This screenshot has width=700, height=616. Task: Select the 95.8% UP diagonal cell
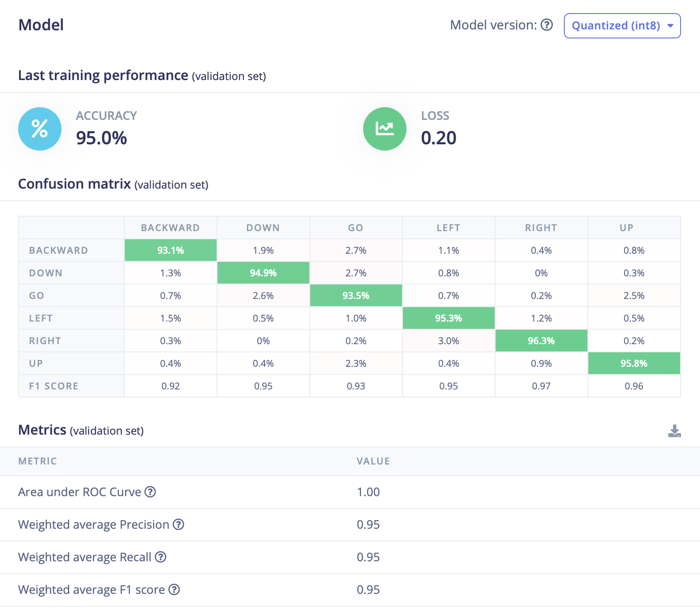click(x=634, y=363)
